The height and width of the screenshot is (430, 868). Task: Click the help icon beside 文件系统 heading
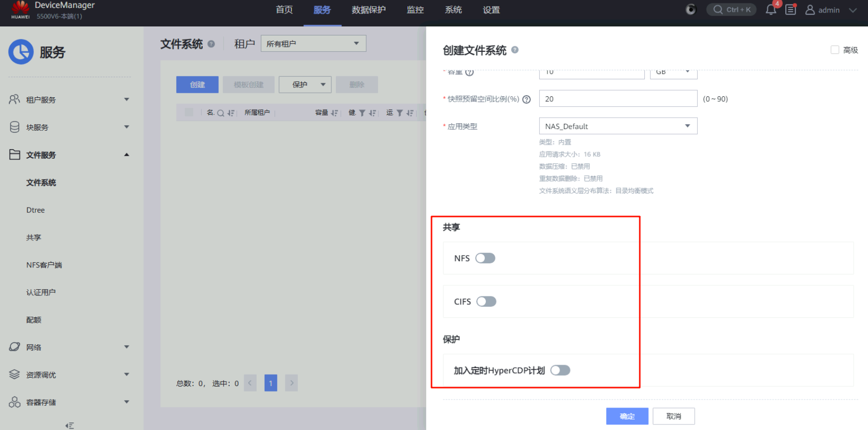(x=211, y=44)
